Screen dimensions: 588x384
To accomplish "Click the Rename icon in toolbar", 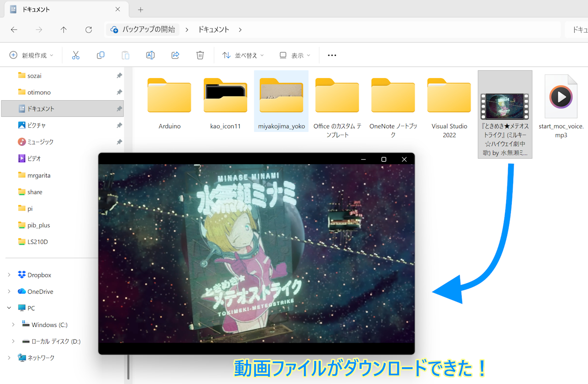I will (x=150, y=55).
